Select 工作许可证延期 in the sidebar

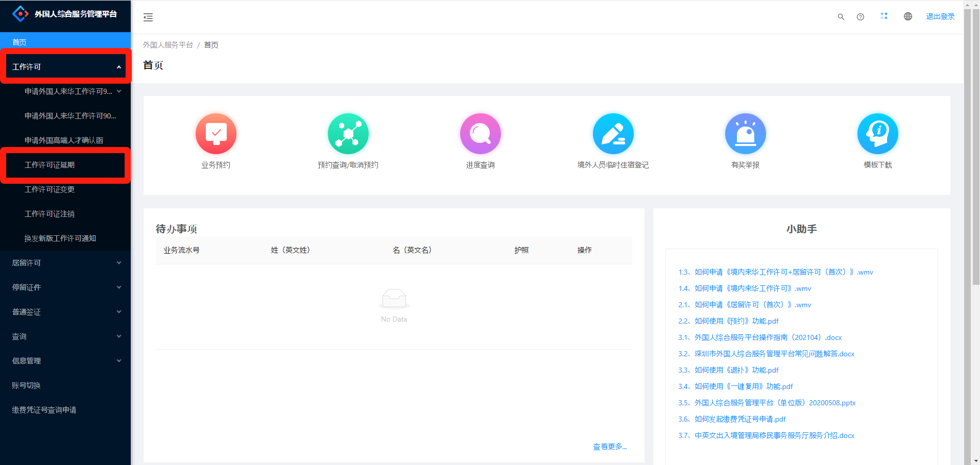[50, 165]
